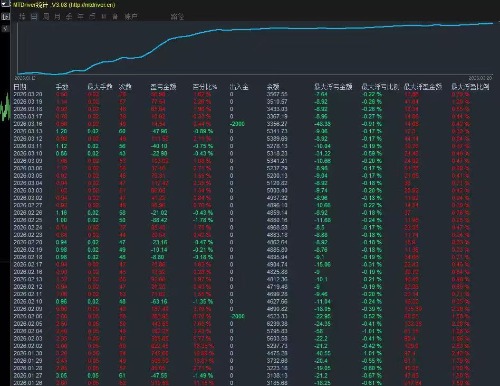The height and width of the screenshot is (386, 500).
Task: Sort by the 出入金 column header
Action: pyautogui.click(x=239, y=87)
